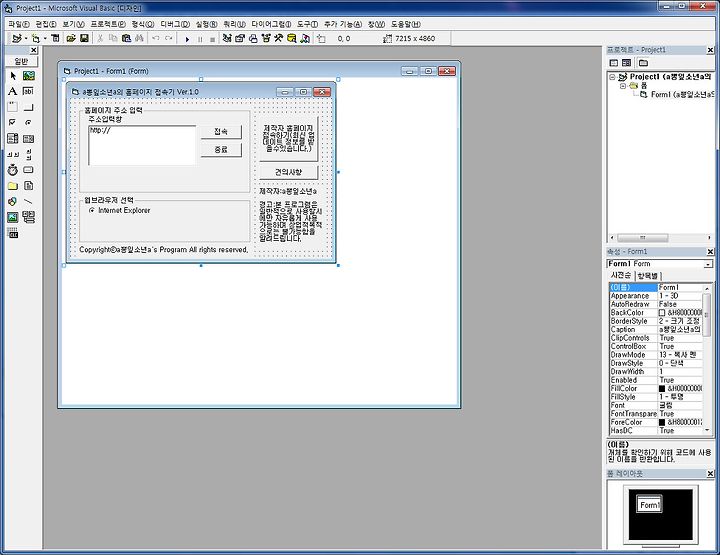Open Project Explorer from toolbar
Screen dimensions: 720x555
coord(227,39)
